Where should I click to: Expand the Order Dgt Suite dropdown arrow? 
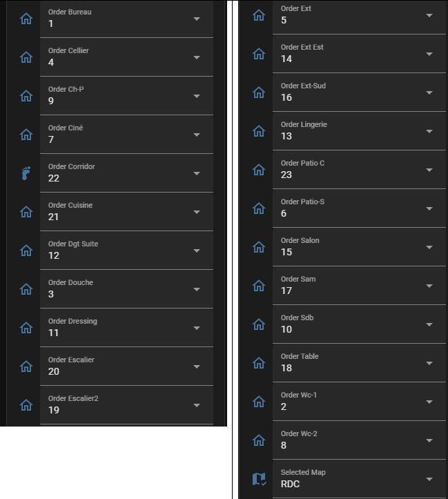pos(197,251)
